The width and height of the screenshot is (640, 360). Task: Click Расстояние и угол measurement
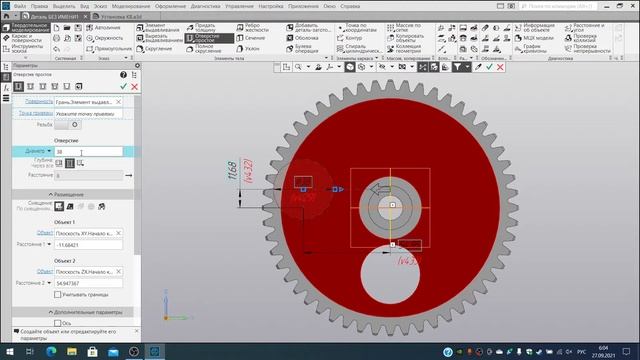[x=584, y=28]
